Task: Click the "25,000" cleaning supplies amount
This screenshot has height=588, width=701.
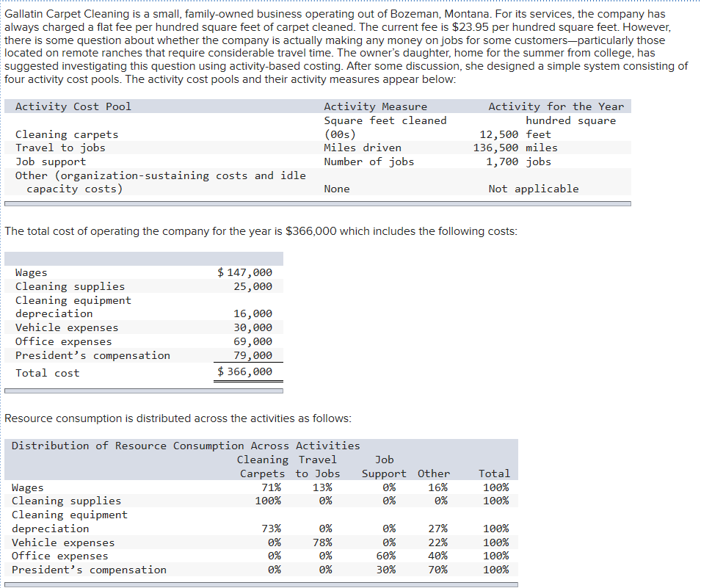Action: point(253,286)
